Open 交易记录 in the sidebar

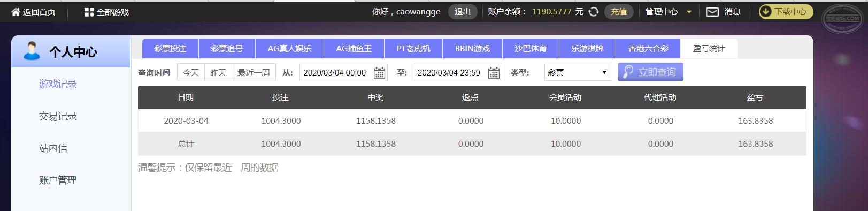click(x=58, y=116)
